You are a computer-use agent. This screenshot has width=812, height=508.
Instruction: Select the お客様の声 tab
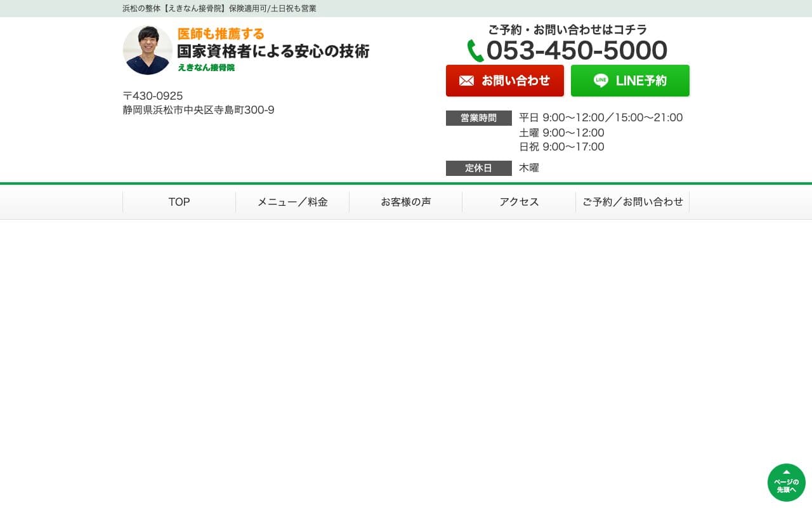point(406,201)
